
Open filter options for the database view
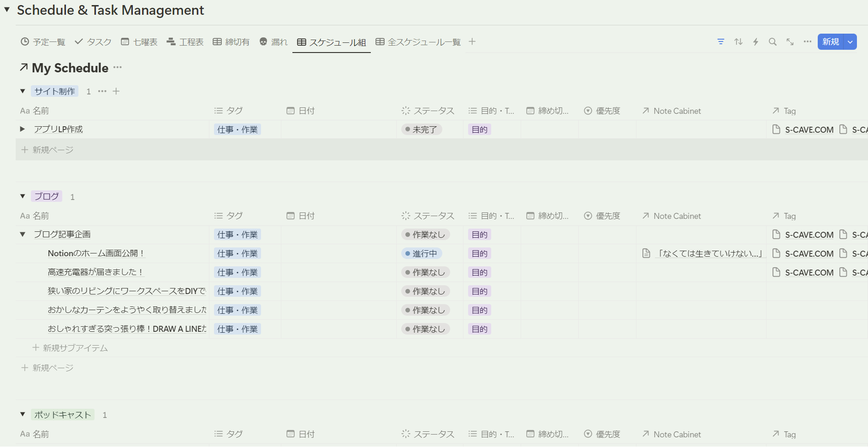point(720,41)
